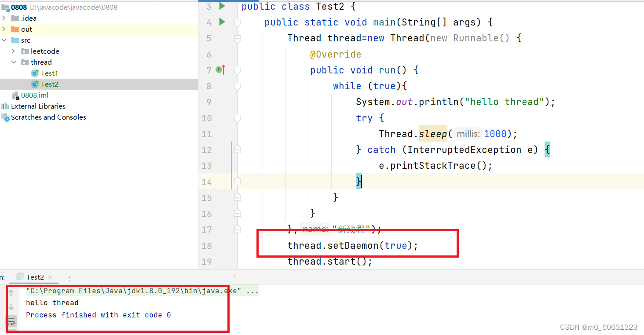Click the External Libraries icon
This screenshot has width=644, height=335.
[x=5, y=106]
